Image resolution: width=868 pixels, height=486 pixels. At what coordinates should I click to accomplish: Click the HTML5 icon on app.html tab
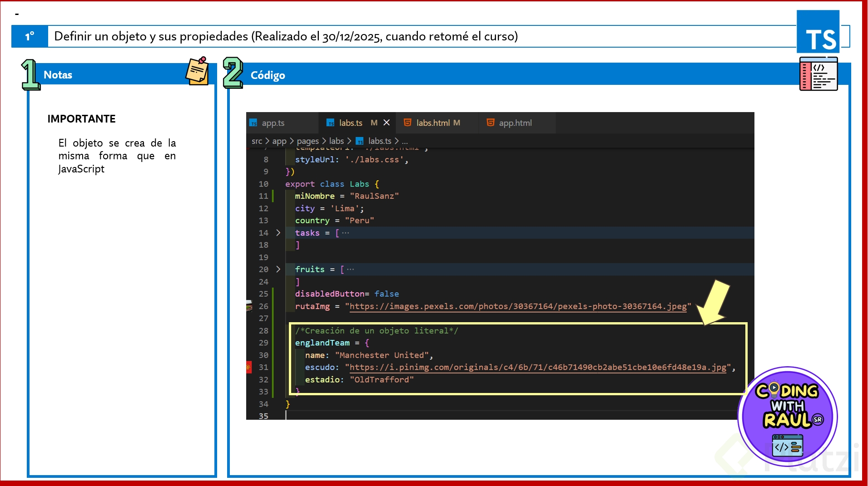pos(490,123)
